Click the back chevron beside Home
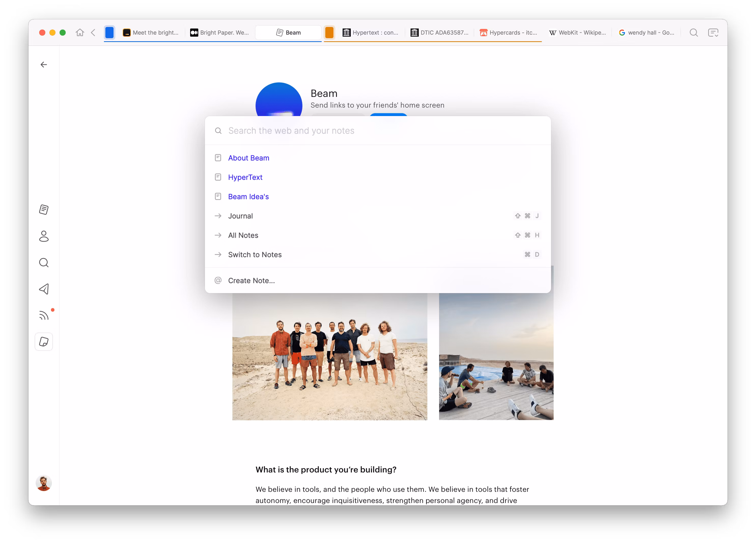The width and height of the screenshot is (756, 543). (93, 33)
